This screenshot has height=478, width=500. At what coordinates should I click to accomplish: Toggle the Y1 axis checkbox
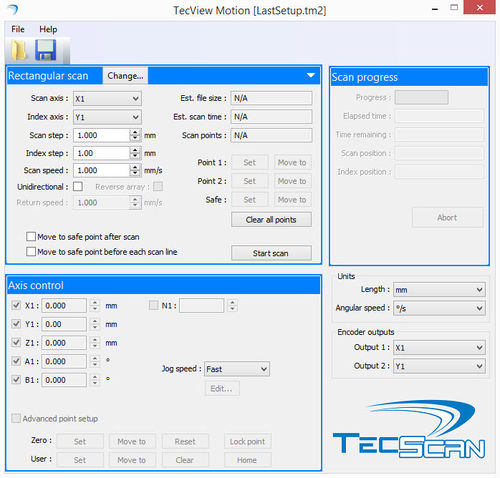pos(16,324)
